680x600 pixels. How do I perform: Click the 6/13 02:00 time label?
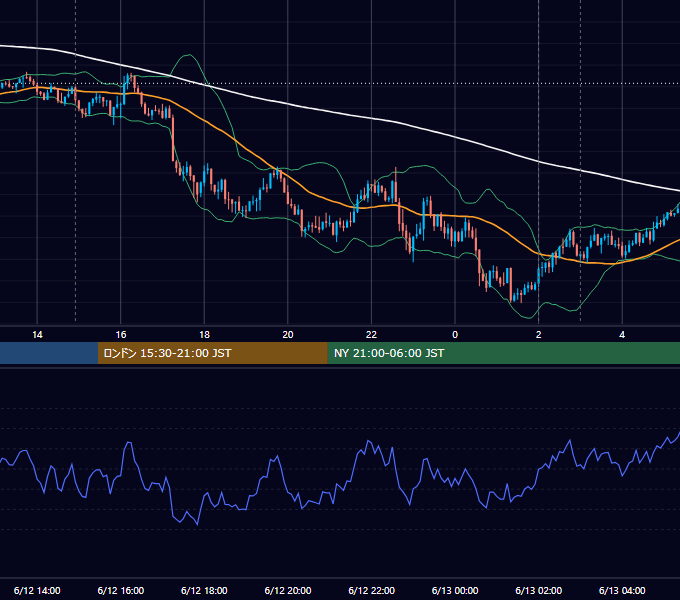pos(539,590)
